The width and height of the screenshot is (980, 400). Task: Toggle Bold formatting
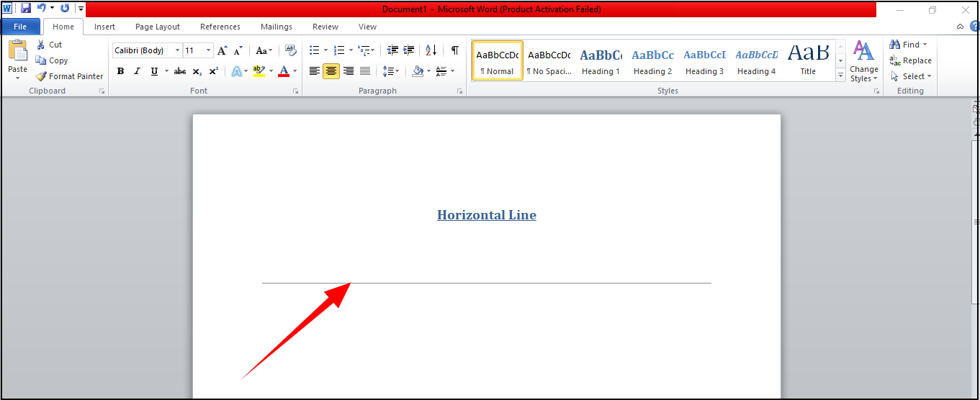(120, 71)
